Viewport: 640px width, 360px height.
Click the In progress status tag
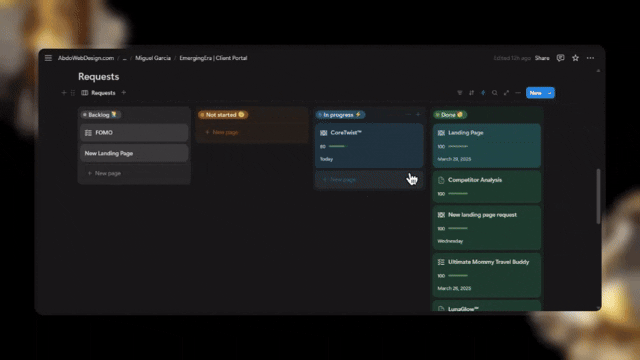click(x=340, y=115)
